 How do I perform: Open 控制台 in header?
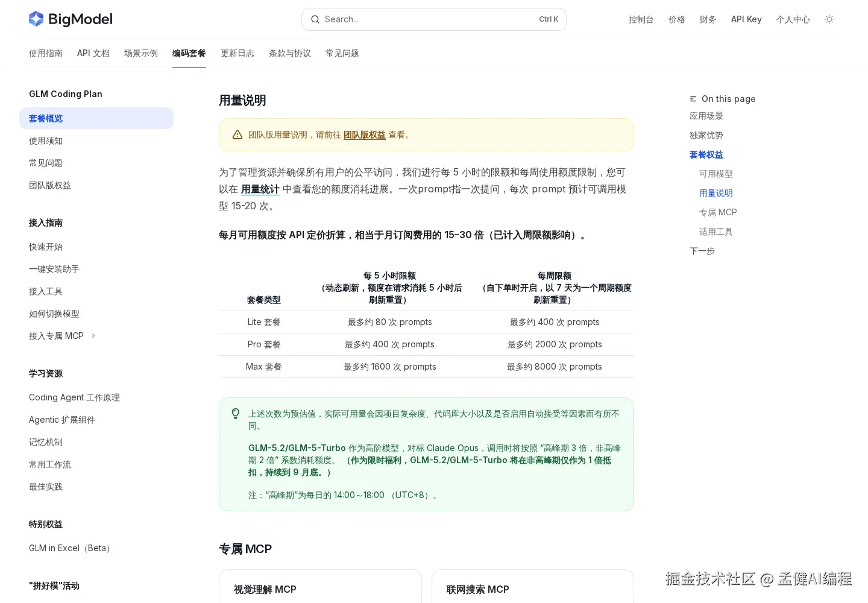(641, 19)
